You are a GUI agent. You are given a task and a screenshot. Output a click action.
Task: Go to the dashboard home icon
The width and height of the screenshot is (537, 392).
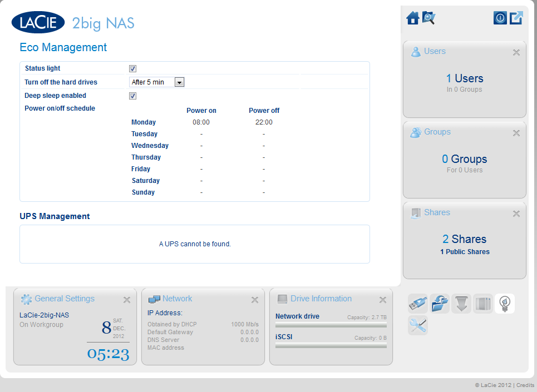(413, 18)
